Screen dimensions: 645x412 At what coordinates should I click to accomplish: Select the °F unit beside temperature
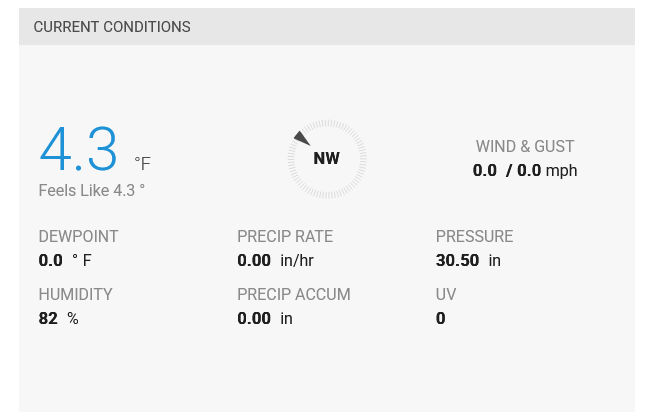pos(142,163)
